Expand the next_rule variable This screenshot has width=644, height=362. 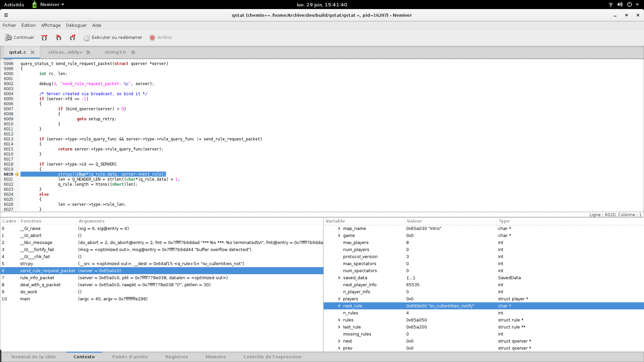coord(339,306)
